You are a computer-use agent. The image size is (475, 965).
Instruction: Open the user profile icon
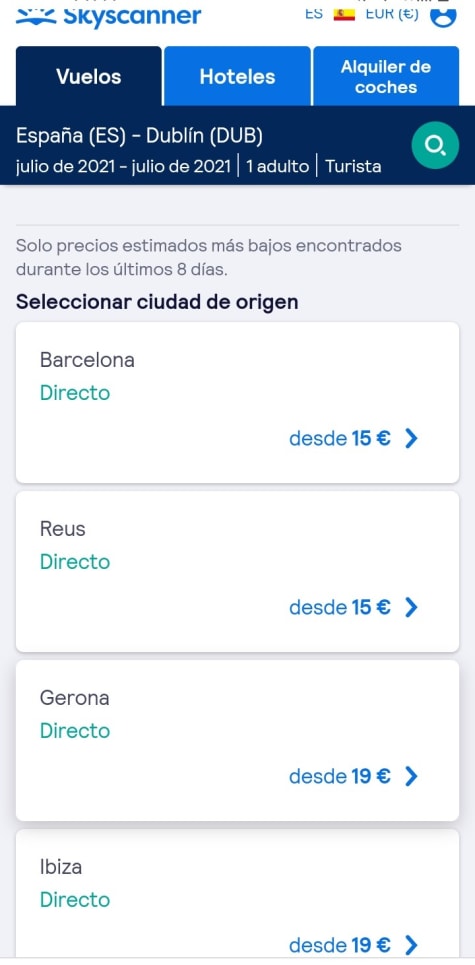pyautogui.click(x=443, y=15)
